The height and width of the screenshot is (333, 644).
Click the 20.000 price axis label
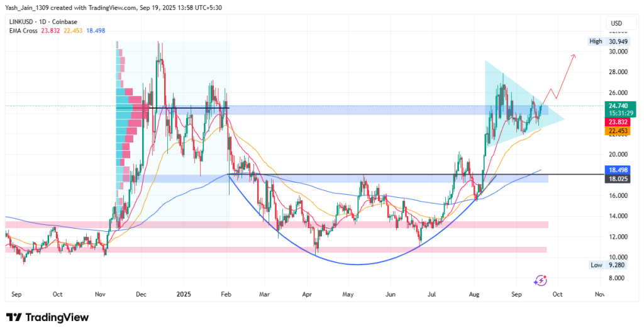[x=618, y=154]
